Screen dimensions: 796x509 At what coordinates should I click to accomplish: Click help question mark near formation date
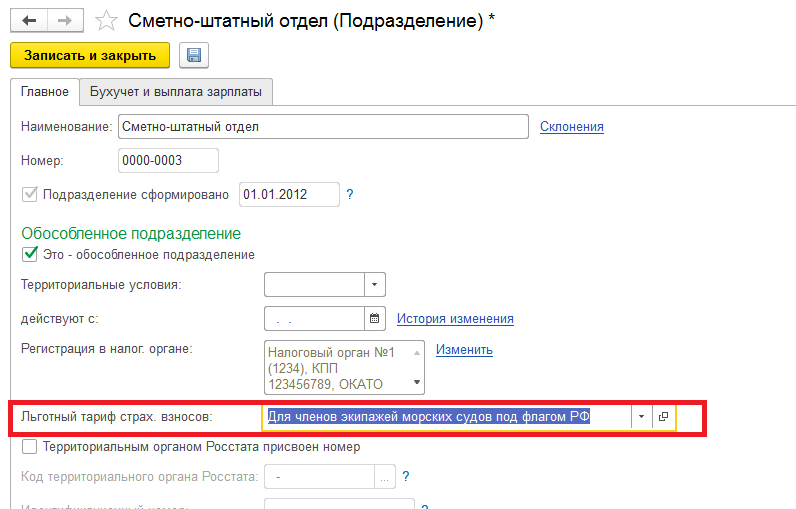coord(350,194)
